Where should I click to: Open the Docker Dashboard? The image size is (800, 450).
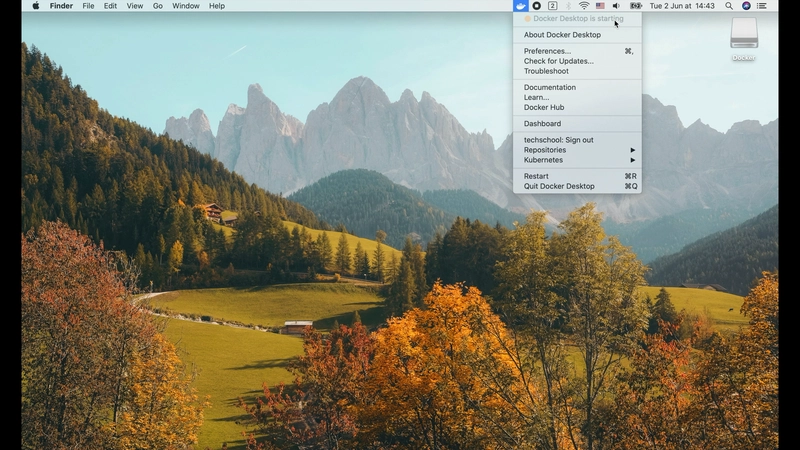(x=577, y=123)
